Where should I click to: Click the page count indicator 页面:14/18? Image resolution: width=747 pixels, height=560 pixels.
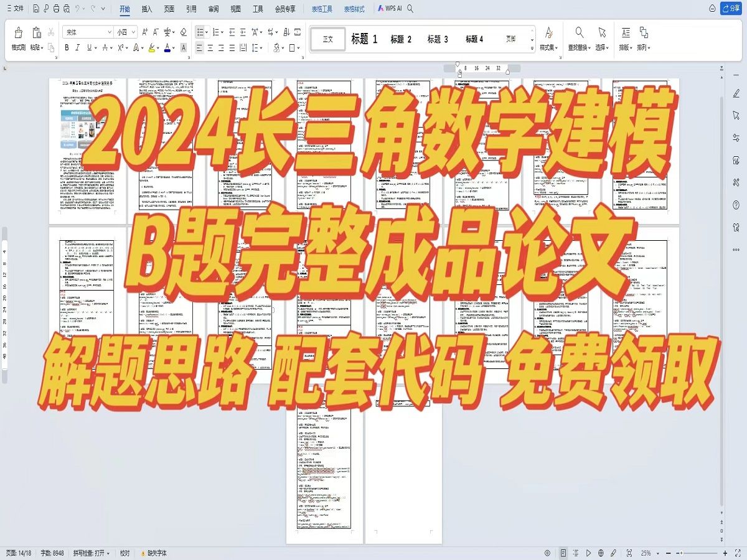coord(19,552)
